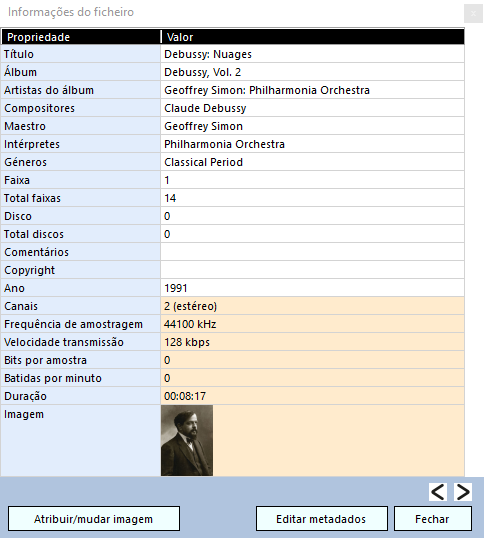Open Editar metadados
Screen dimensions: 484x538
point(322,519)
